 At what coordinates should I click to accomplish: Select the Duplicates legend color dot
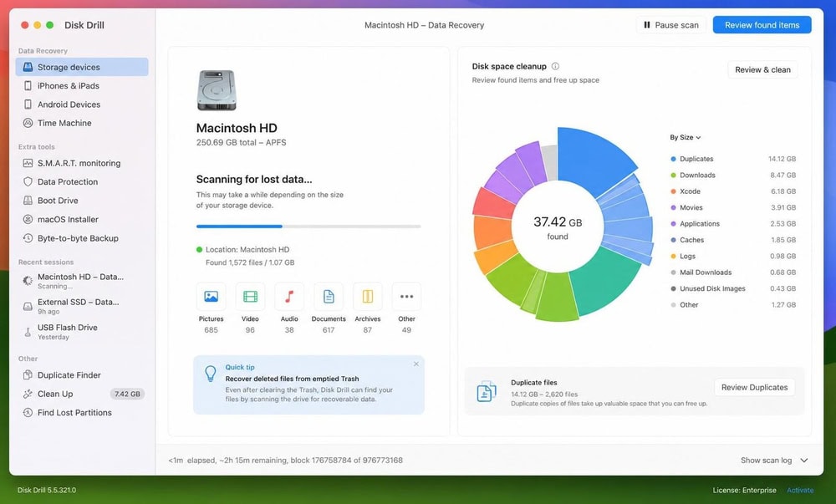tap(673, 159)
